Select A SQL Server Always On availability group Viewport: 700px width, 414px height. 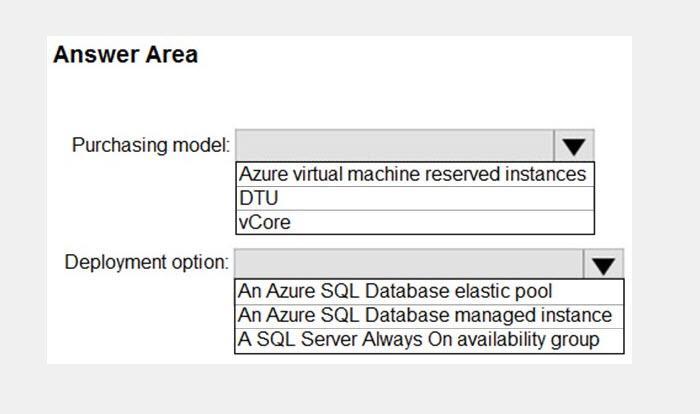coord(429,340)
